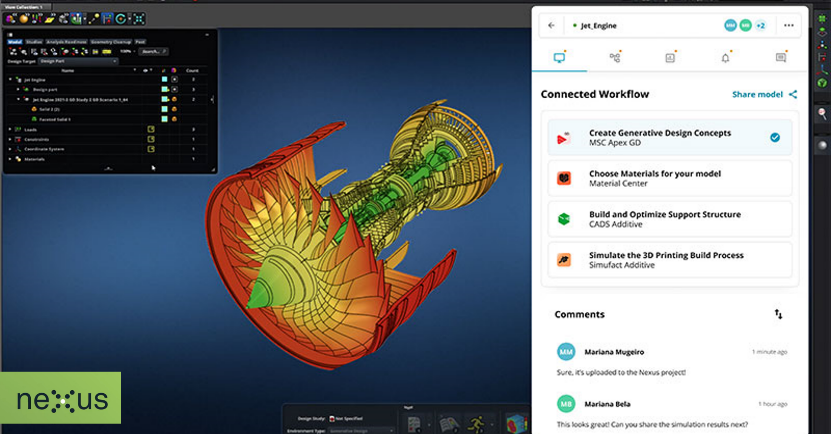The width and height of the screenshot is (831, 434).
Task: Select the Post tab in browser panel
Action: coord(140,42)
